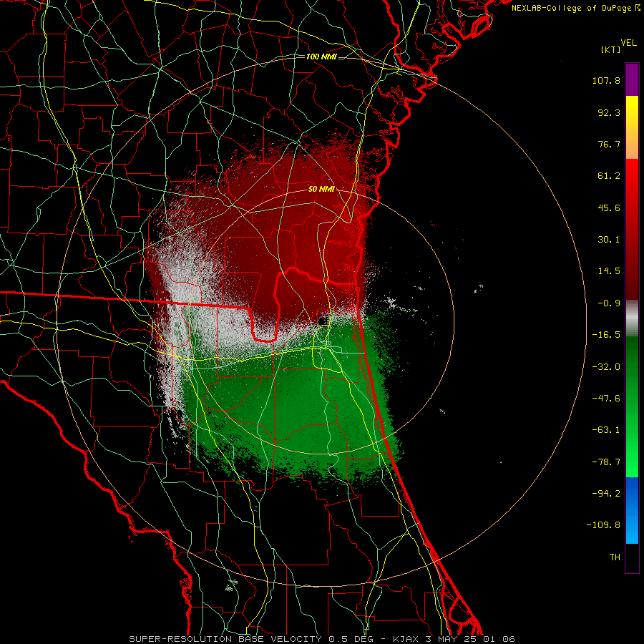Click the -109.8 velocity scale label
This screenshot has width=644, height=644.
603,525
